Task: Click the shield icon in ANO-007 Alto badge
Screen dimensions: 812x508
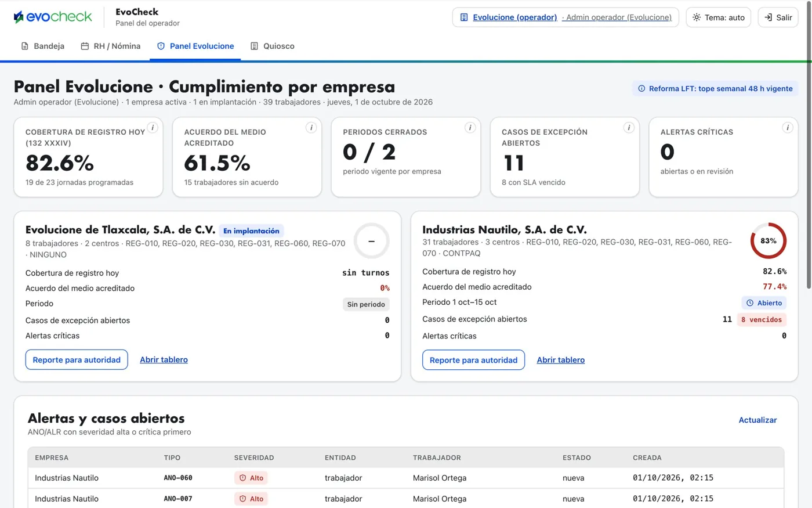Action: (243, 499)
